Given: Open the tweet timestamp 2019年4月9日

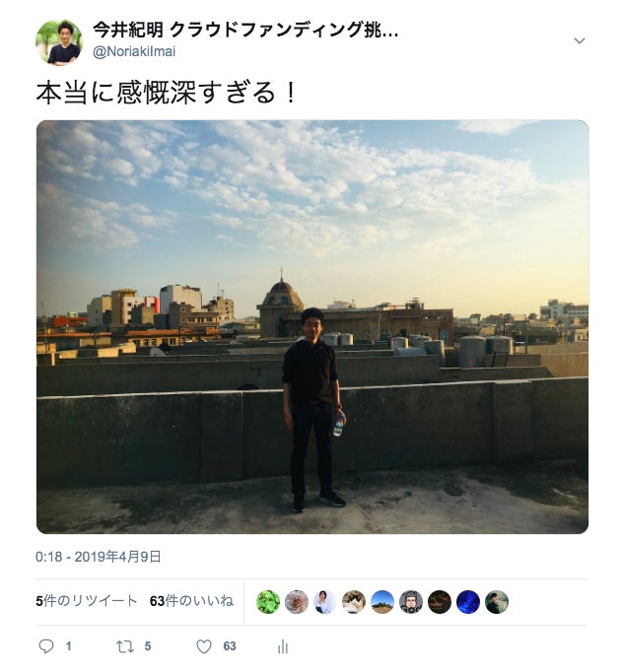Looking at the screenshot, I should (99, 557).
